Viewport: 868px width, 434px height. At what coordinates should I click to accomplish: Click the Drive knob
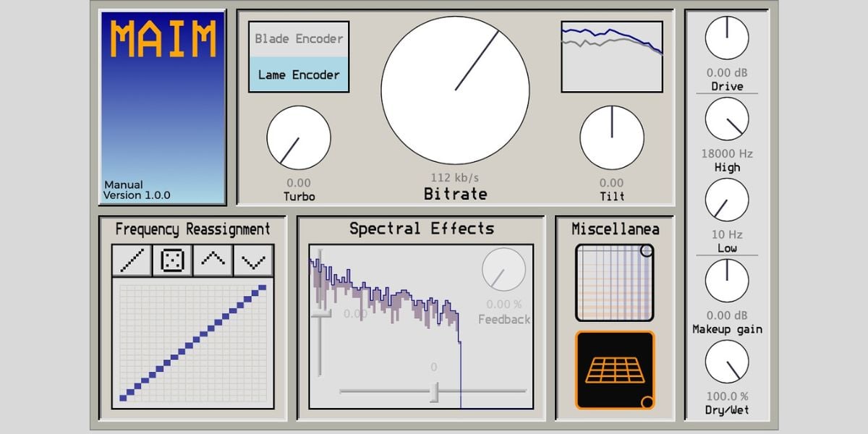[x=727, y=38]
